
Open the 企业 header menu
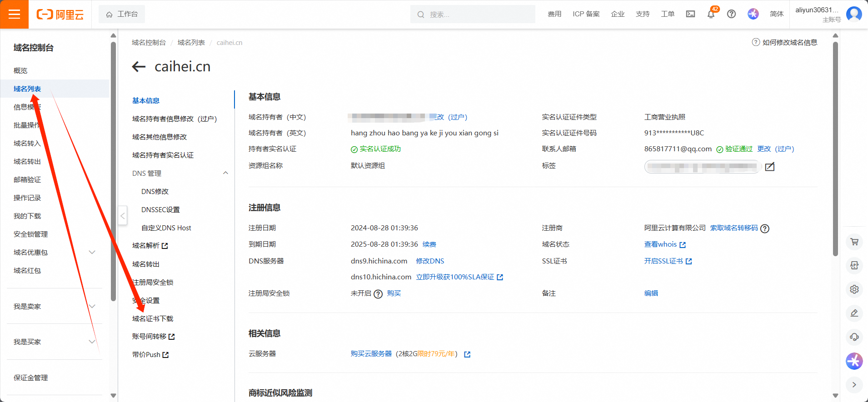coord(618,14)
